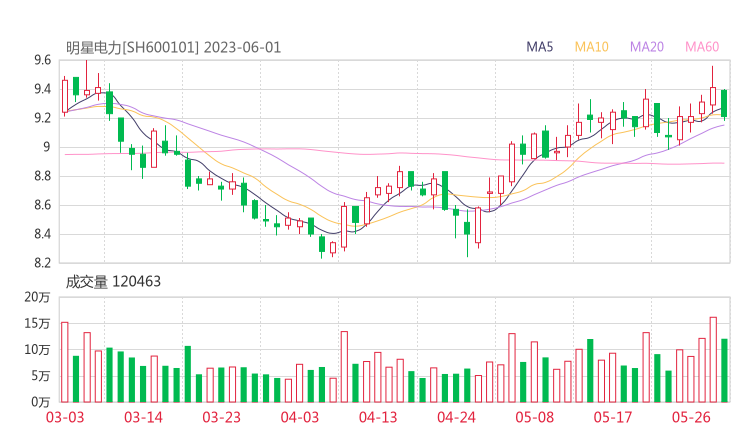740x440 pixels.
Task: Click the 05-26 date label
Action: (x=691, y=417)
